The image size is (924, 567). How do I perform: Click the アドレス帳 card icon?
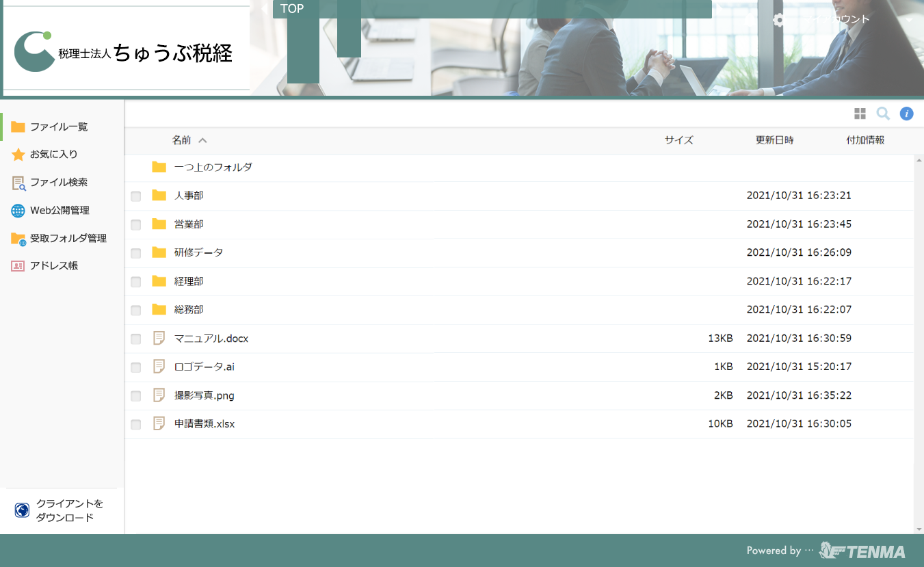[x=18, y=266]
